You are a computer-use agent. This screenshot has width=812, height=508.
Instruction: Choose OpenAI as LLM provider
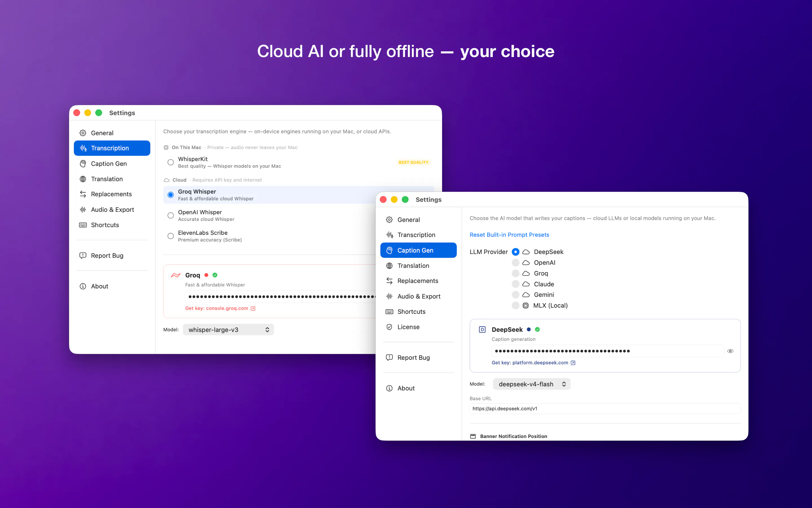point(515,262)
